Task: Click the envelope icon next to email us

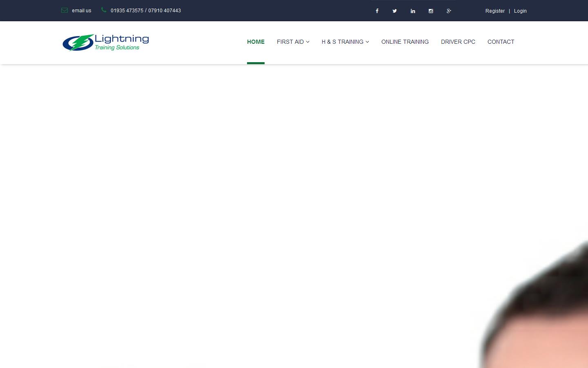Action: click(65, 10)
